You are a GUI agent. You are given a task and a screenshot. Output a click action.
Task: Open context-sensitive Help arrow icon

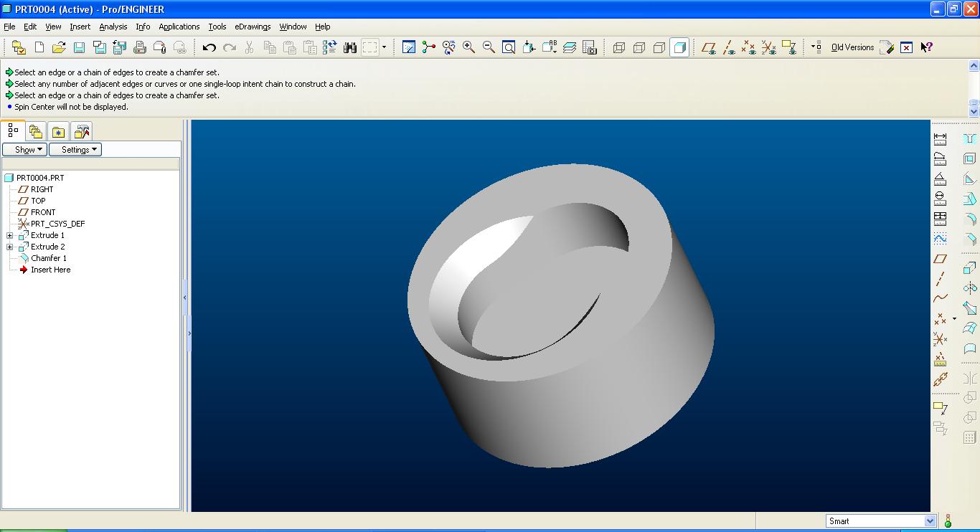(x=926, y=47)
